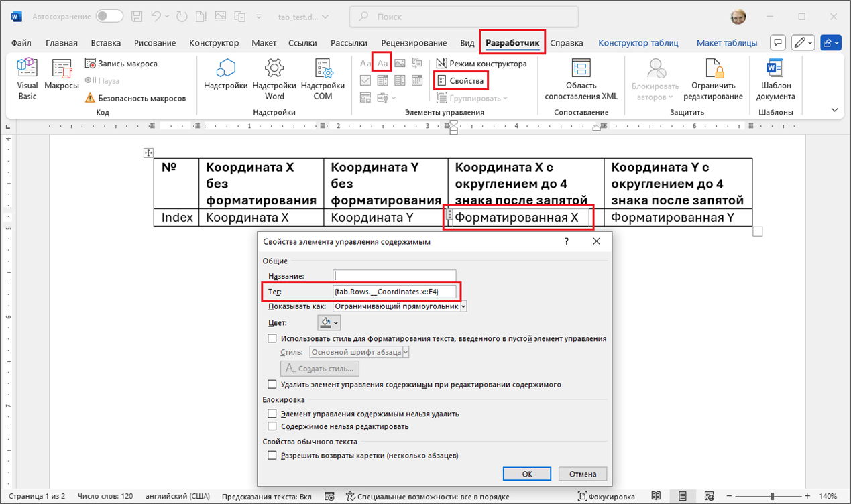The width and height of the screenshot is (851, 504).
Task: Check Элемент управления содержимым нельзя удалить
Action: (272, 414)
